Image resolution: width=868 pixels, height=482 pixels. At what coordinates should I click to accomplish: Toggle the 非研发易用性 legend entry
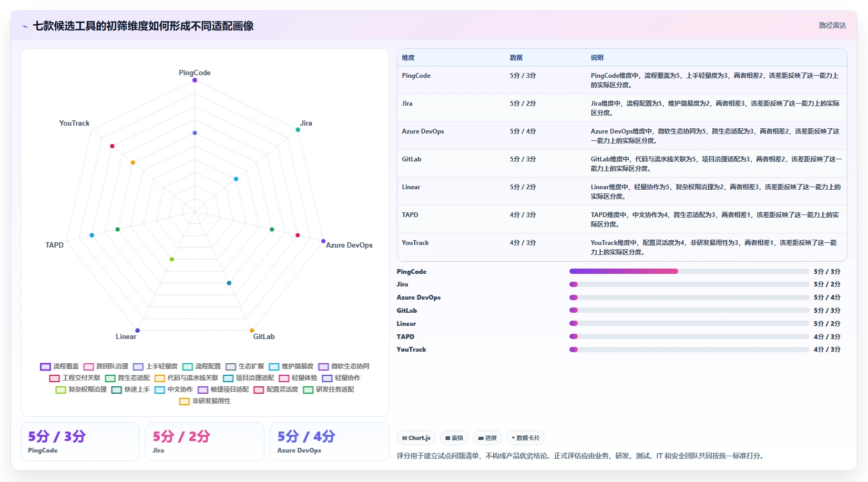[205, 401]
